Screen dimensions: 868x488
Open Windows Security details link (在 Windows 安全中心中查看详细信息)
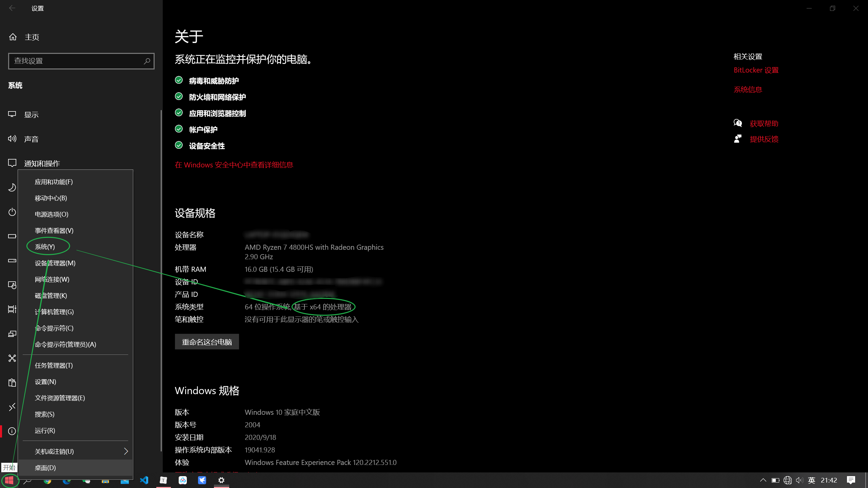pyautogui.click(x=234, y=165)
